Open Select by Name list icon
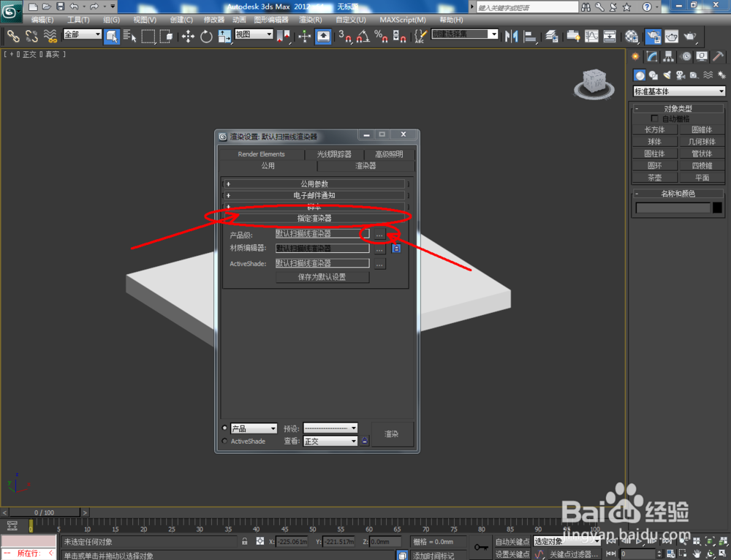The height and width of the screenshot is (560, 731). pyautogui.click(x=130, y=36)
